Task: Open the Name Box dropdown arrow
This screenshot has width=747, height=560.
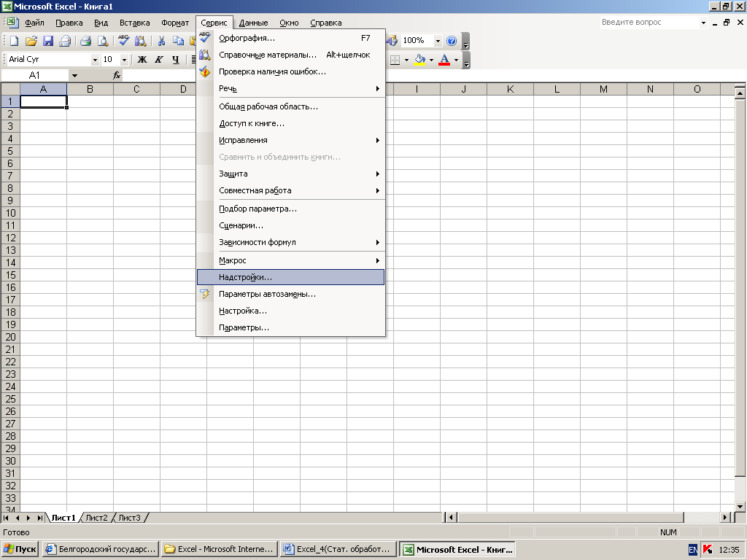Action: tap(74, 75)
